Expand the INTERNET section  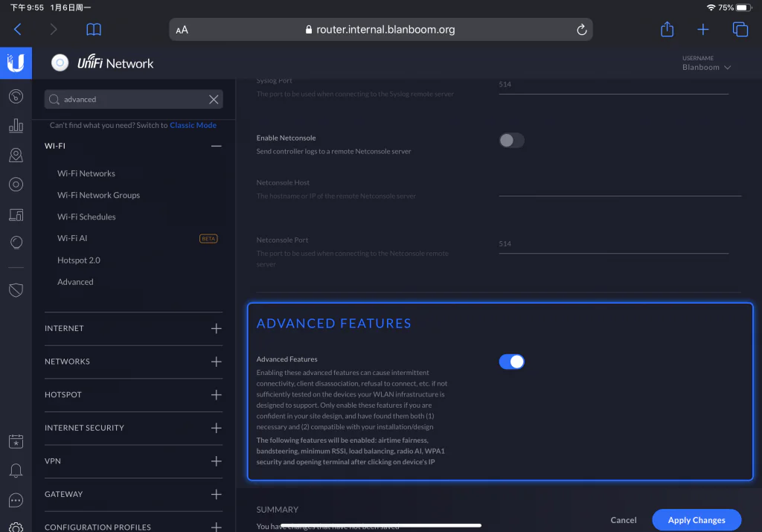[217, 328]
